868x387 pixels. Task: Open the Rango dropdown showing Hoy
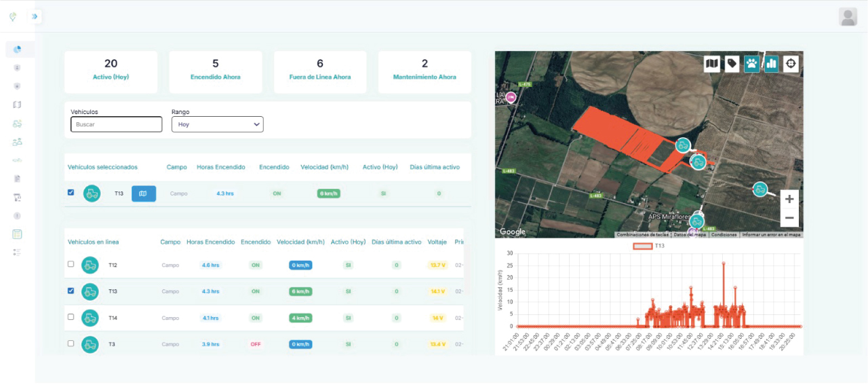click(217, 124)
